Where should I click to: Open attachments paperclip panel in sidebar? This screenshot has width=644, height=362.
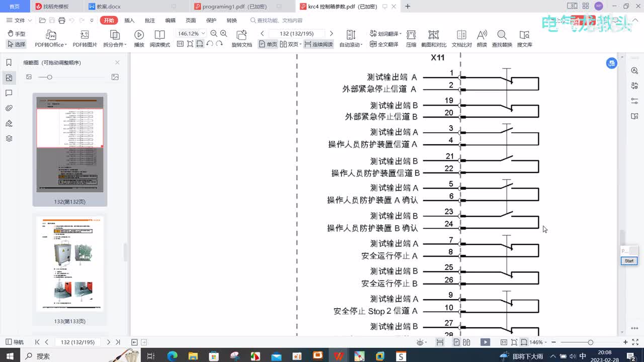pyautogui.click(x=9, y=108)
